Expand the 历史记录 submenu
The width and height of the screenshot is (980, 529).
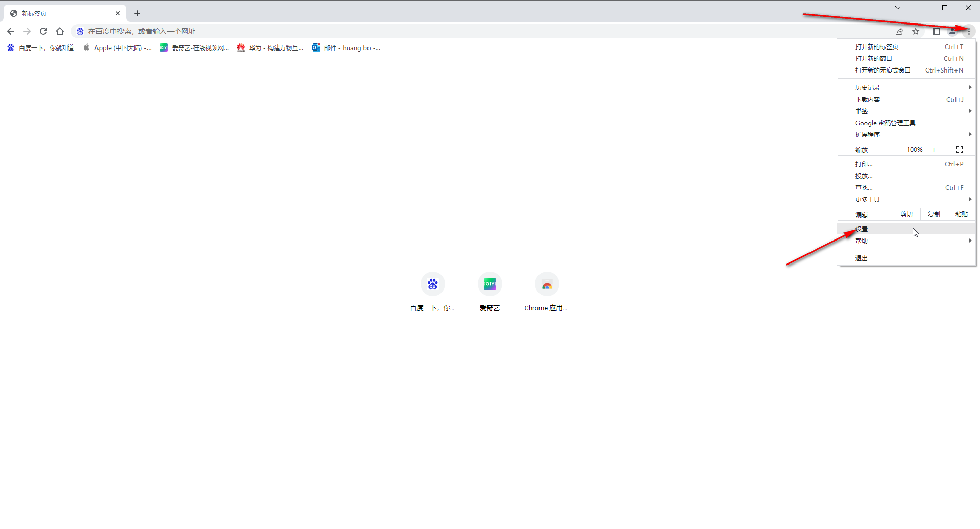[x=906, y=87]
